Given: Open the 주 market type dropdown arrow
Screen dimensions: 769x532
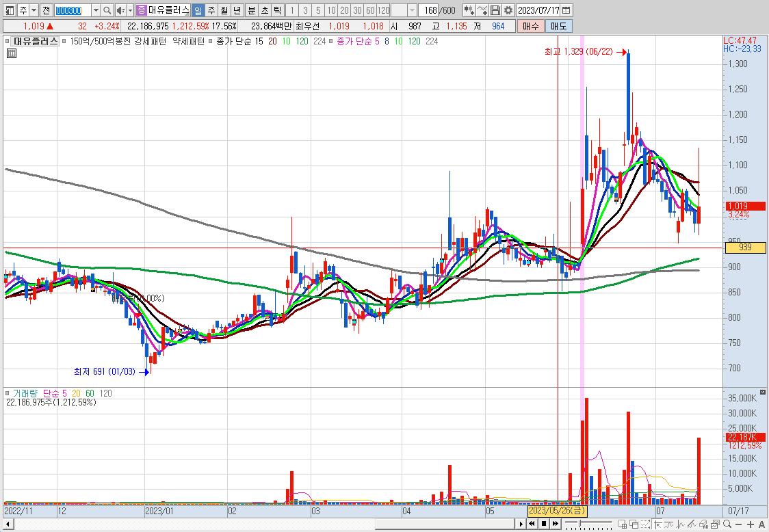Looking at the screenshot, I should point(34,10).
